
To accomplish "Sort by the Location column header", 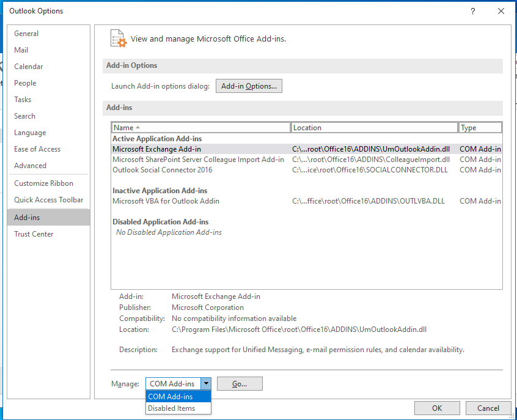I will [x=374, y=128].
